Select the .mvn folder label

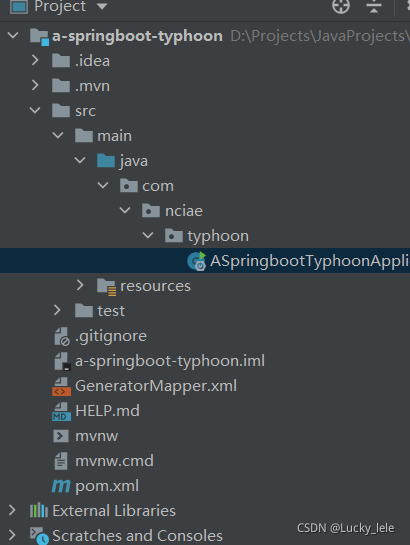tap(92, 86)
